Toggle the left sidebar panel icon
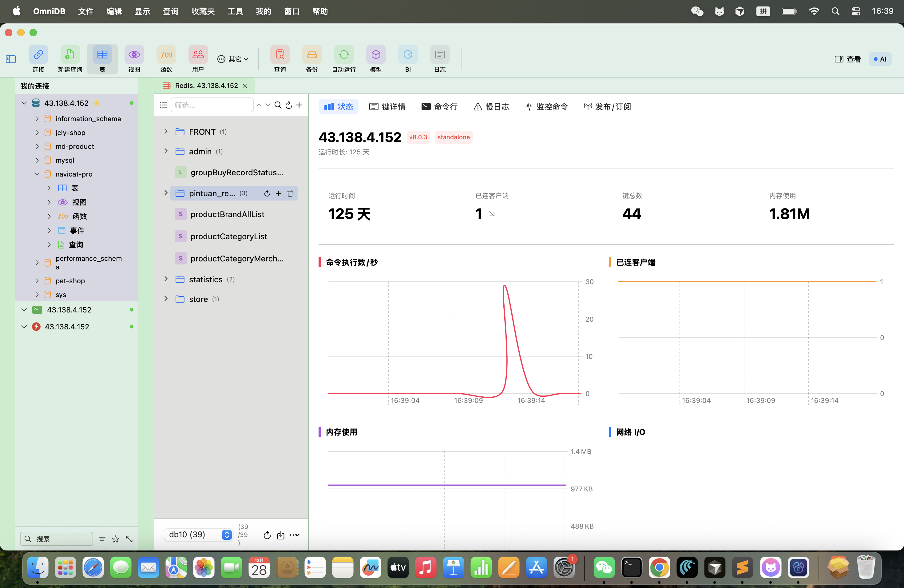This screenshot has height=588, width=904. coord(11,59)
